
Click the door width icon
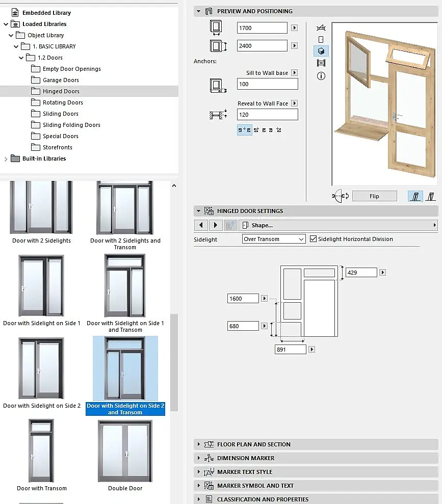(216, 28)
